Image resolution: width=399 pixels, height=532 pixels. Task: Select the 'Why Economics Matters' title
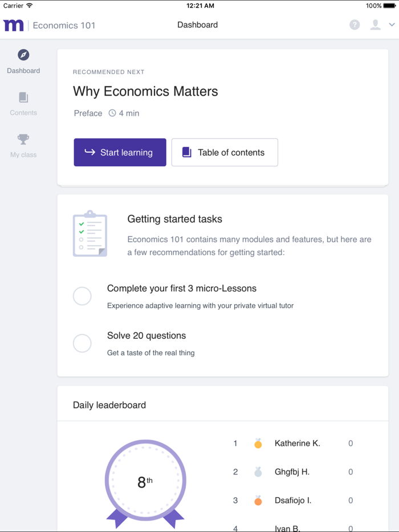(145, 91)
